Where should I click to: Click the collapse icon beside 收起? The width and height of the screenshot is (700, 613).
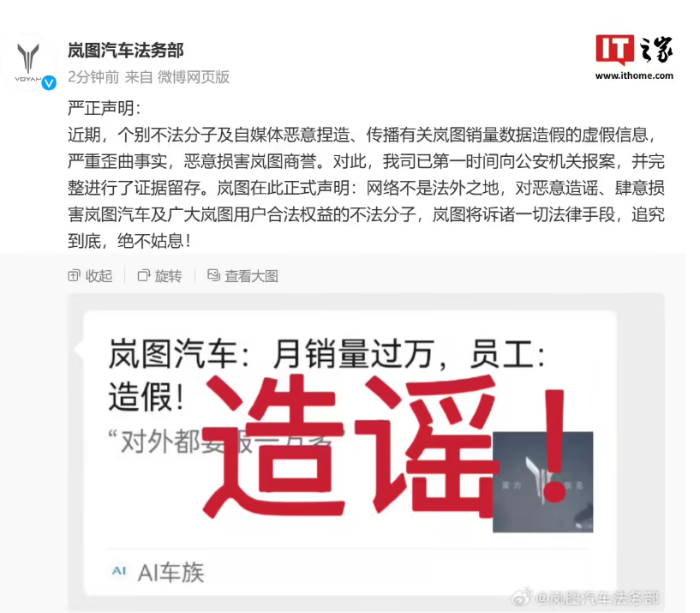(74, 276)
